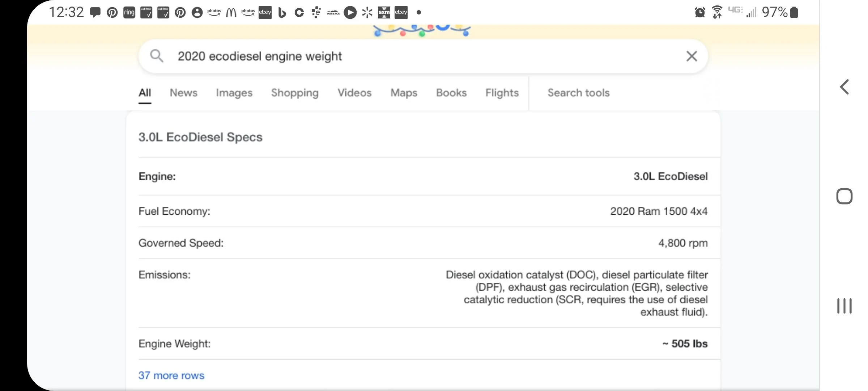
Task: Tap the 12:32 clock in status bar
Action: click(66, 12)
